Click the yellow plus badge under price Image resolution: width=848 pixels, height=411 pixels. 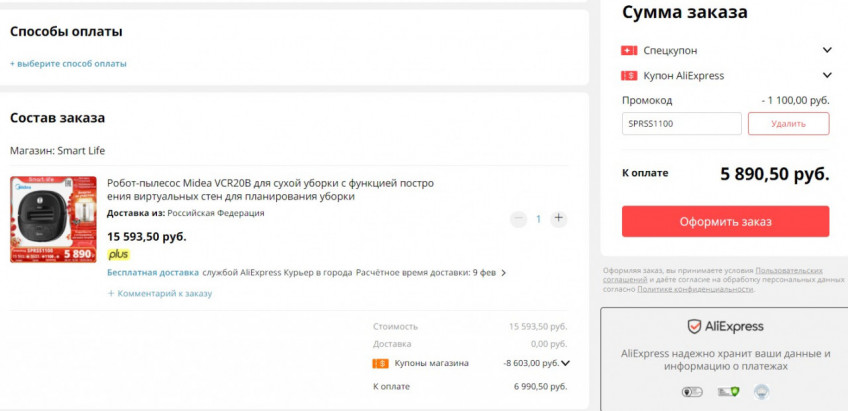click(x=118, y=254)
